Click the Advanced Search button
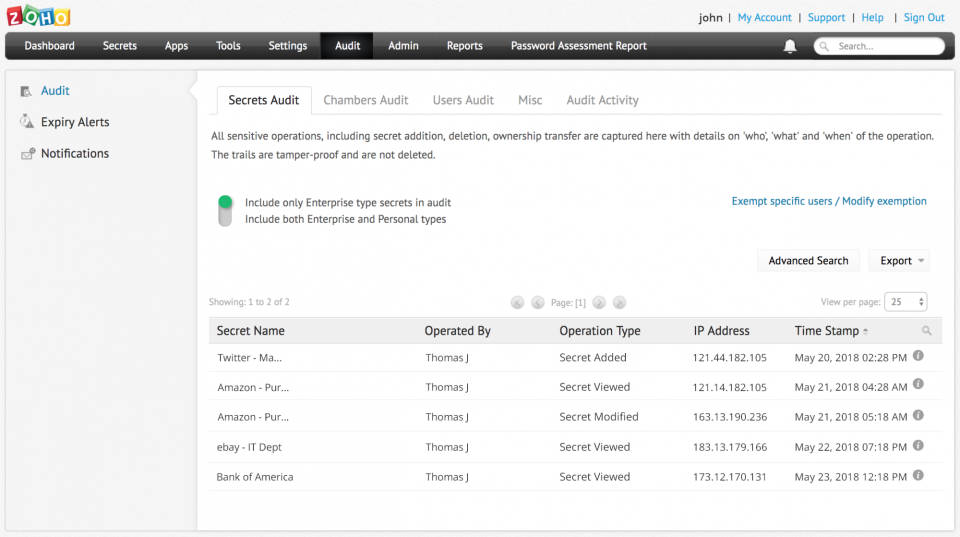960x537 pixels. (808, 261)
